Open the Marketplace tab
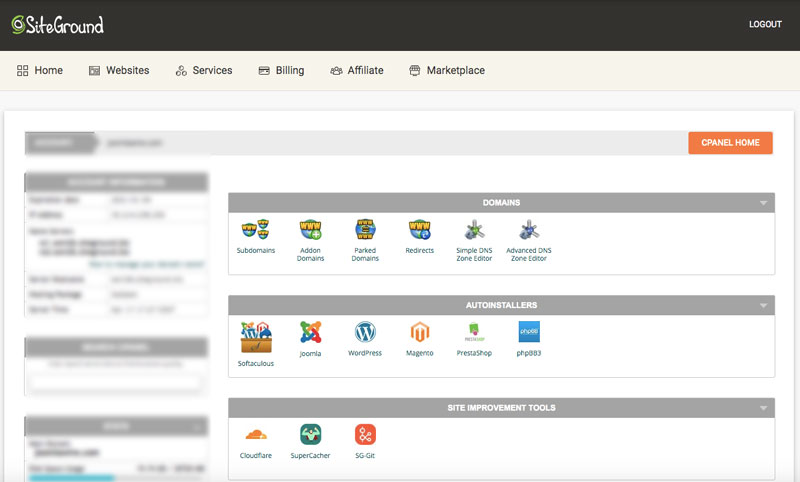This screenshot has width=800, height=482. click(x=447, y=70)
